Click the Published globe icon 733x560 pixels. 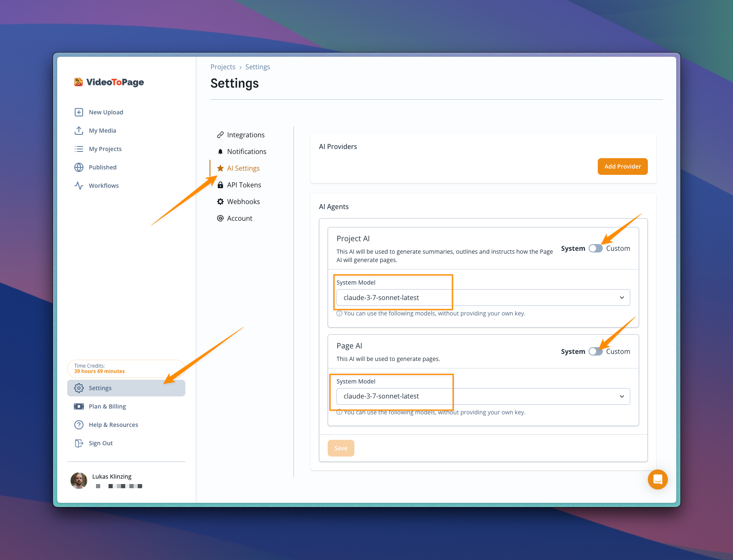(79, 167)
